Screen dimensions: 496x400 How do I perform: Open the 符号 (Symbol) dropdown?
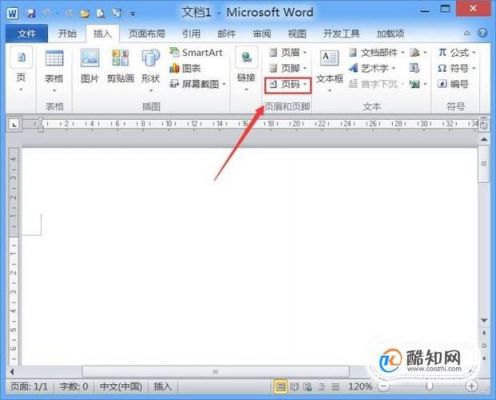[x=457, y=68]
